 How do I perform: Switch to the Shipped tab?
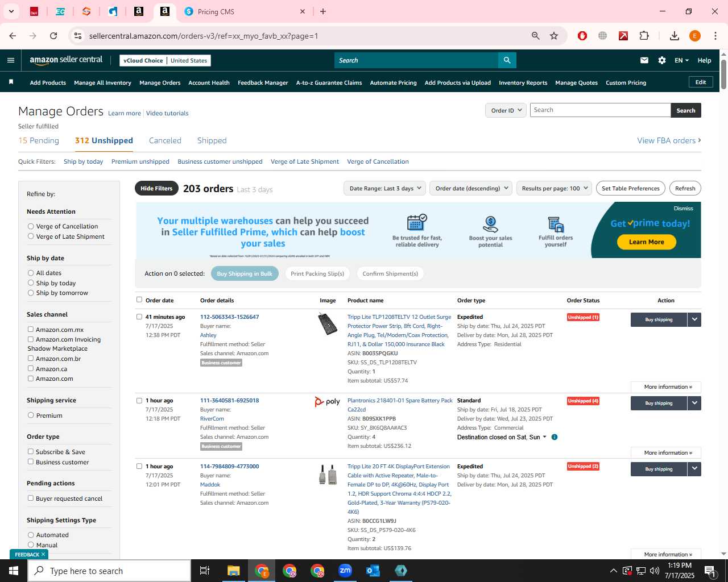tap(212, 140)
